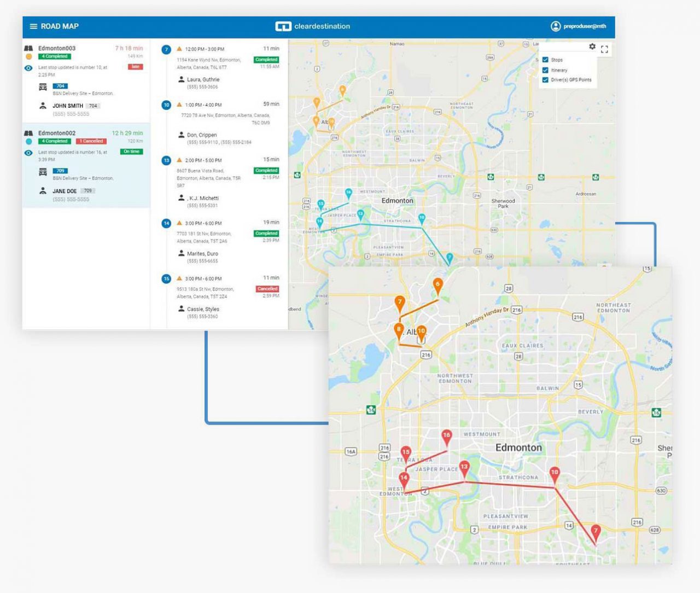The image size is (700, 593).
Task: Toggle the eye icon for Edmonton002
Action: (28, 152)
